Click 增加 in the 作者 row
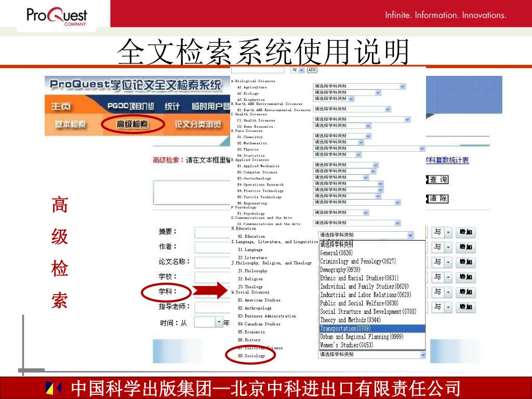 pos(465,247)
